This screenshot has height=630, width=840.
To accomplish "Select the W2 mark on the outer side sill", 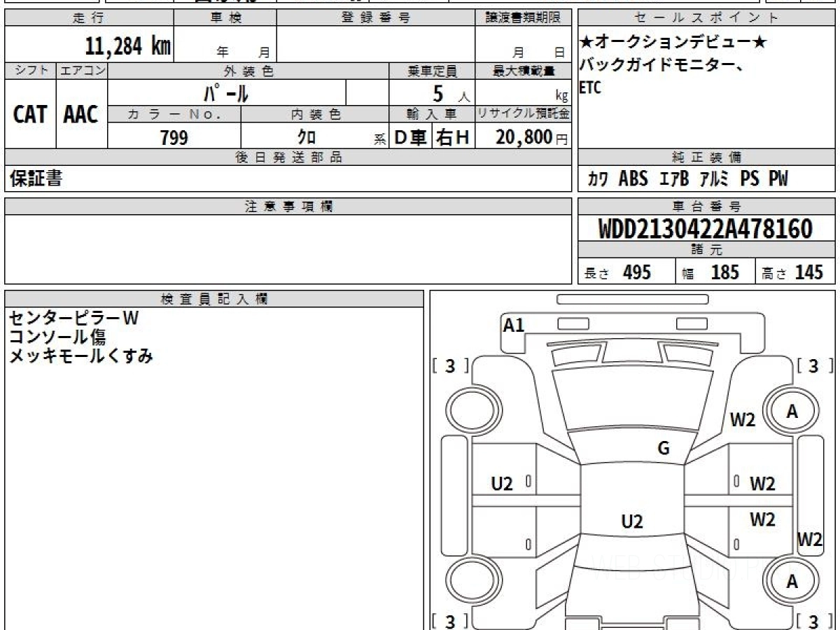I will coord(810,540).
